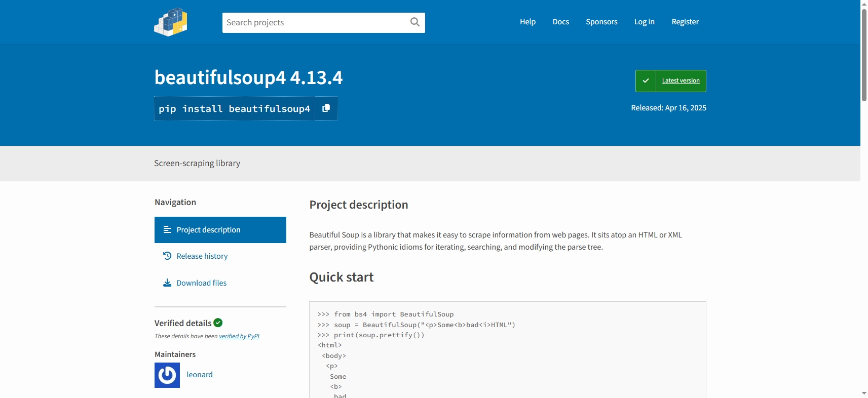Follow the 'verified by PyPI' link

click(x=239, y=336)
